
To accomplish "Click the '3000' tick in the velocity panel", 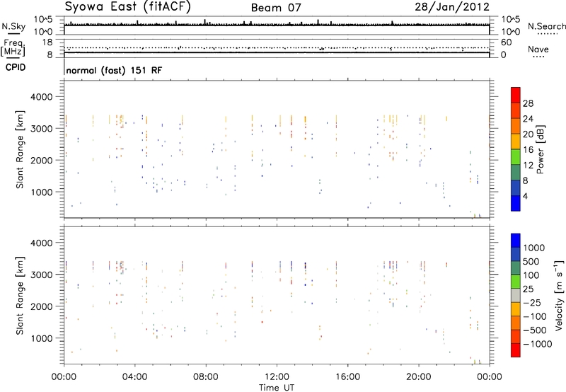I will (x=41, y=275).
